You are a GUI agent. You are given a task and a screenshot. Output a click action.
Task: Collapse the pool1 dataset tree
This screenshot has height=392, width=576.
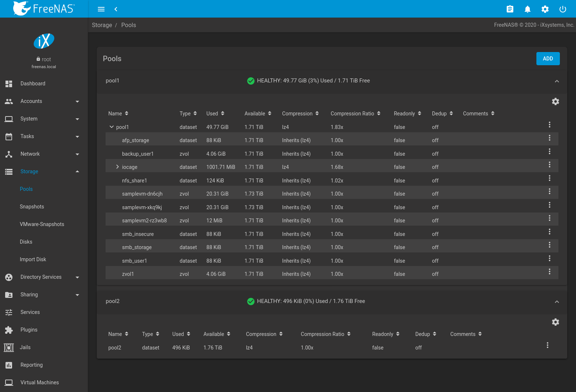tap(111, 127)
